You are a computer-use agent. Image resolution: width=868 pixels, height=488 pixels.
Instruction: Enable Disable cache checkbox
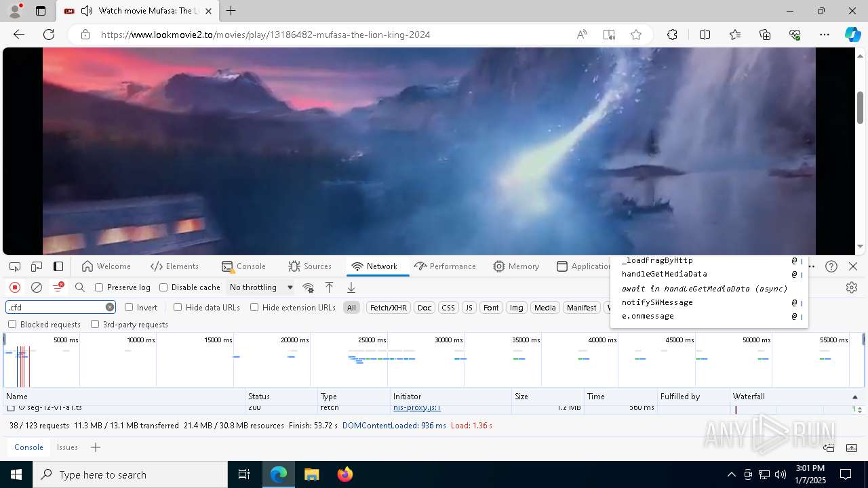(163, 287)
